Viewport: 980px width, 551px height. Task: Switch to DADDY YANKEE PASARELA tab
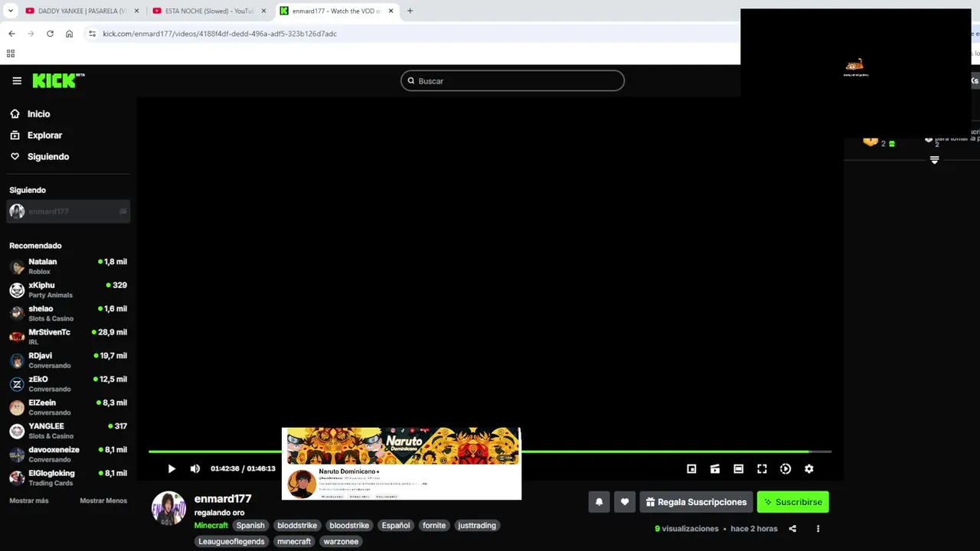82,11
